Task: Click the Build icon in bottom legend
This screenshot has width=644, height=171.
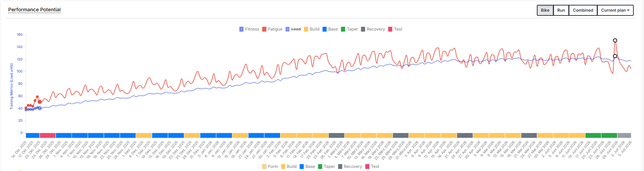Action: pos(283,167)
